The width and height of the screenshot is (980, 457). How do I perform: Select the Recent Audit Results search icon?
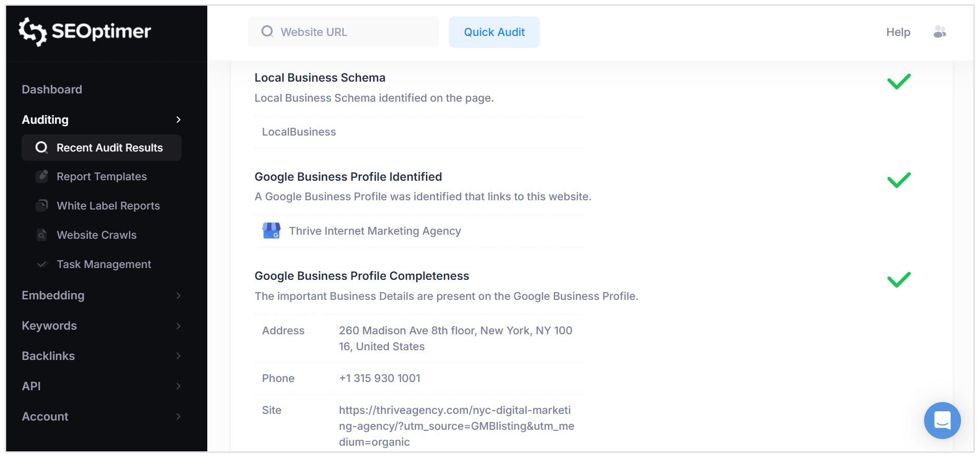coord(42,147)
